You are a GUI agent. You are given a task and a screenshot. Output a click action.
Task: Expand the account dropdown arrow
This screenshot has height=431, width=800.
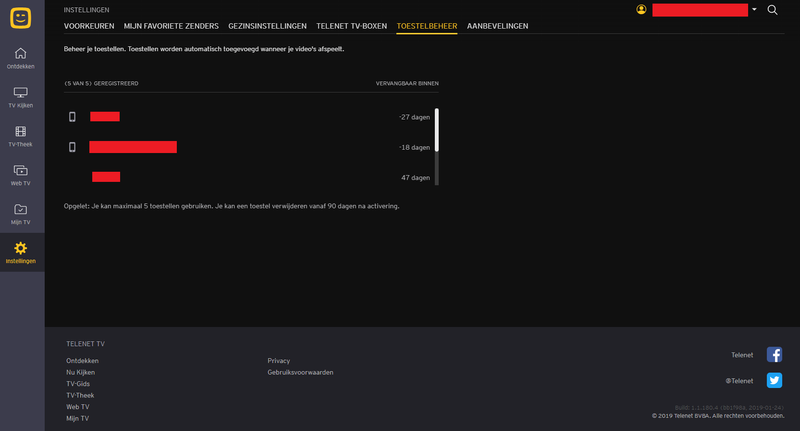[754, 9]
